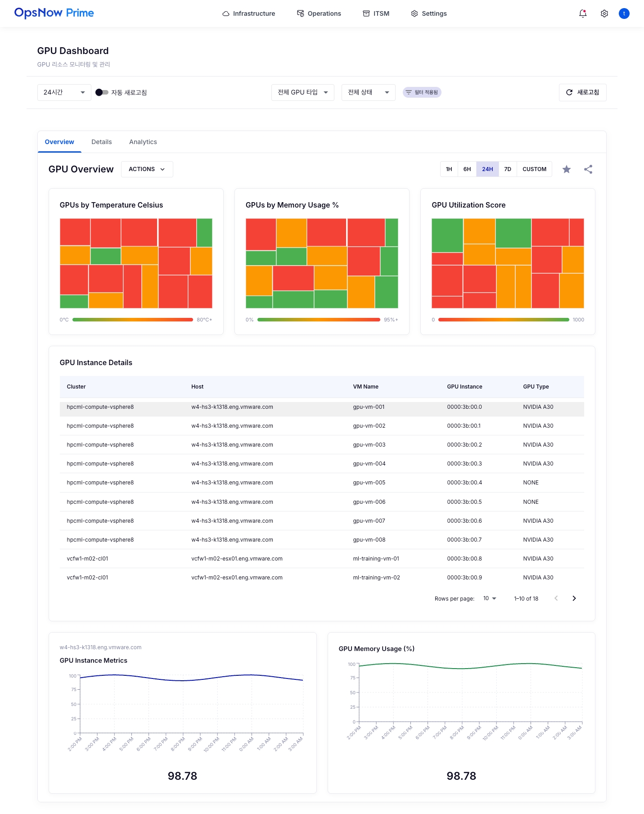Switch time range to 7D

[508, 169]
